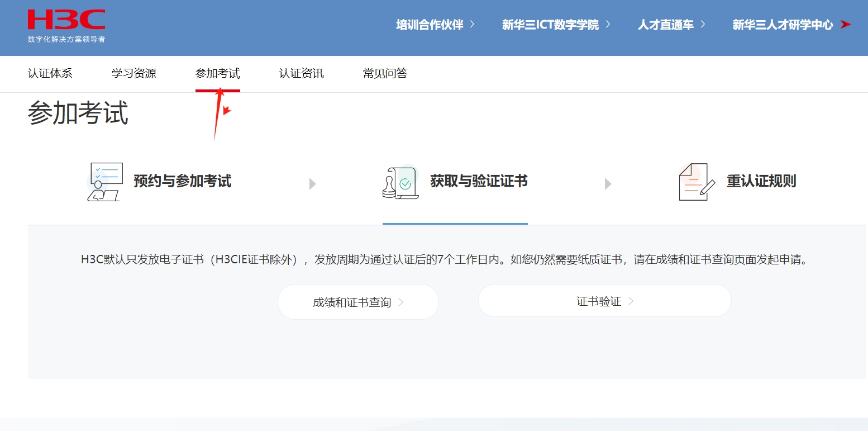
Task: Click chevron next to 人才直通车
Action: 703,25
